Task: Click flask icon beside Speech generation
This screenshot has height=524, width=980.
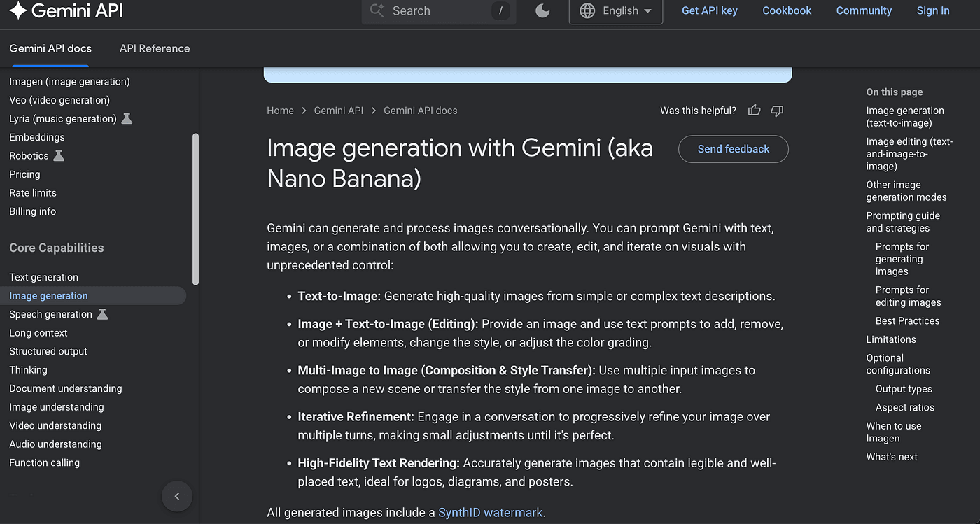Action: coord(102,315)
